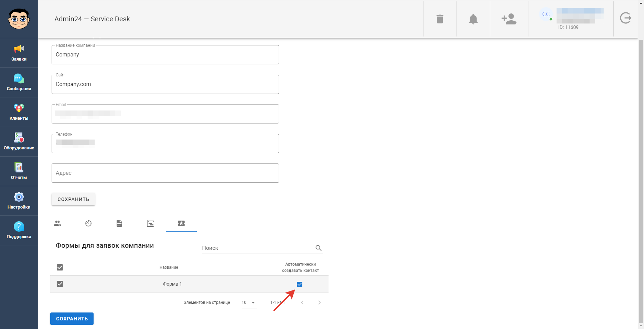Select the request forms star tab
The height and width of the screenshot is (329, 644).
[181, 223]
